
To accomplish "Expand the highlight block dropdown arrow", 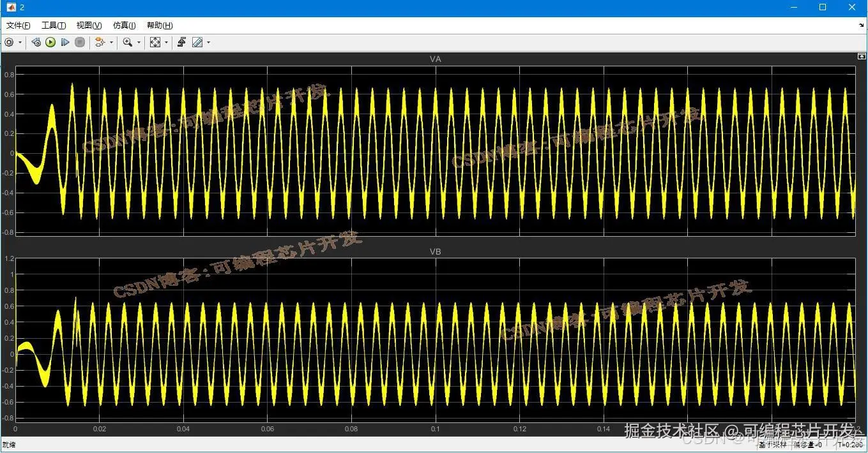I will coord(112,42).
